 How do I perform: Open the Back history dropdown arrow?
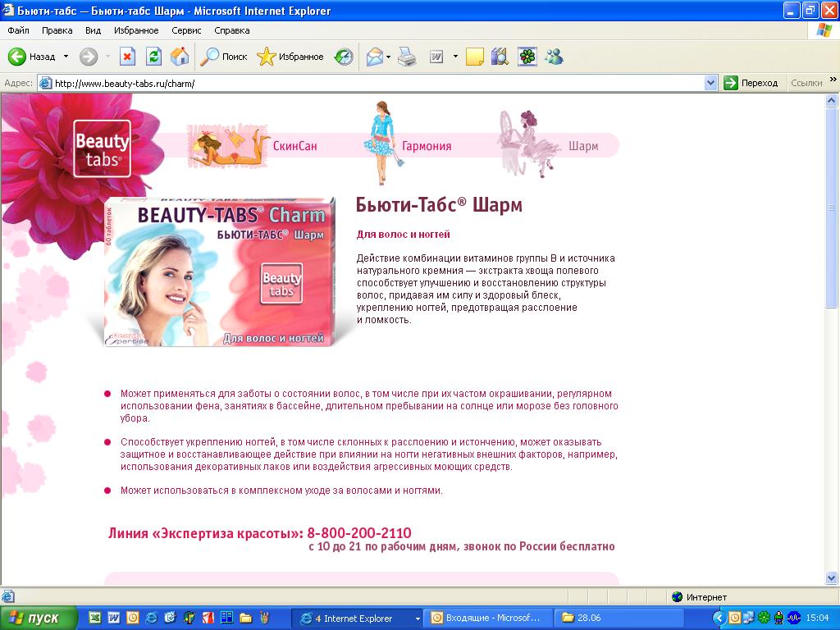tap(66, 57)
